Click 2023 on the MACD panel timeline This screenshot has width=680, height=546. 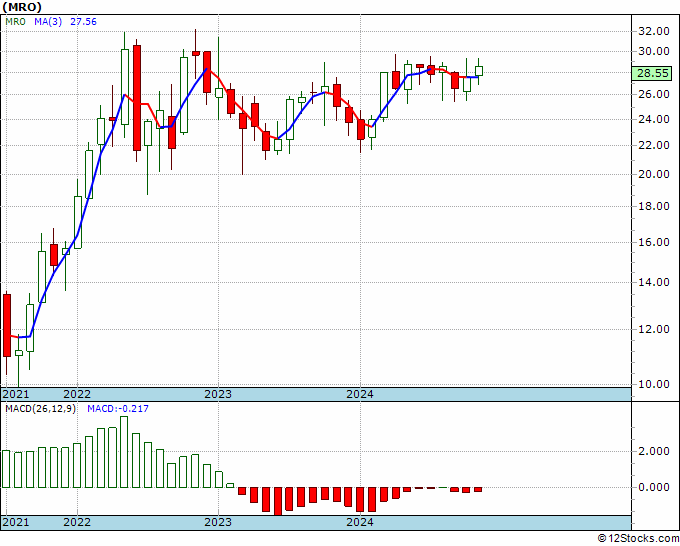(218, 522)
